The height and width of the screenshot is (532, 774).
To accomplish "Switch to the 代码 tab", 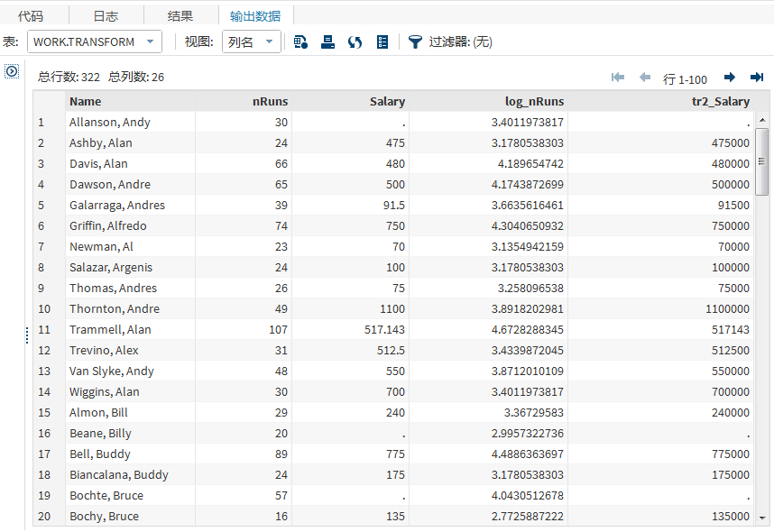I will pos(31,16).
